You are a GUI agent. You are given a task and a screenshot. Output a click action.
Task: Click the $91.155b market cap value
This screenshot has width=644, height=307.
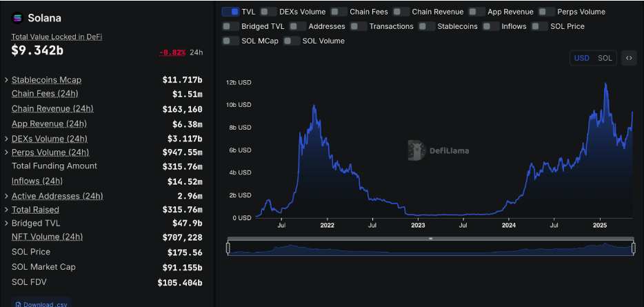182,268
